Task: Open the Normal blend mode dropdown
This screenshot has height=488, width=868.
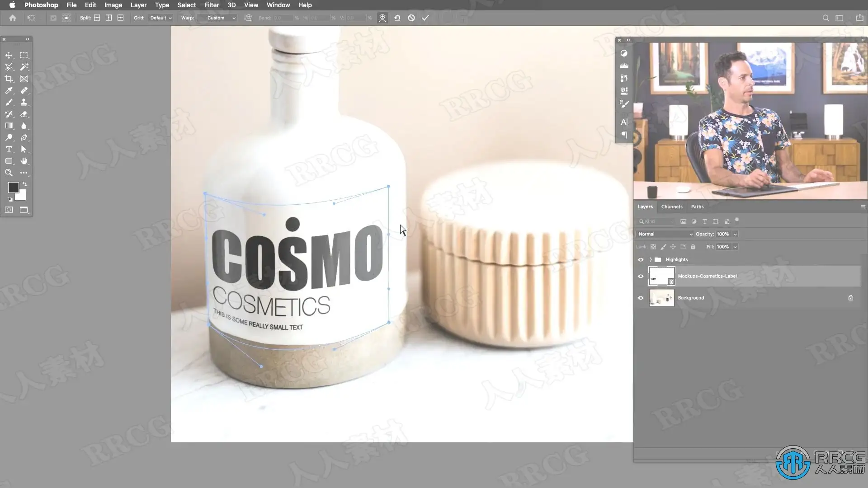Action: click(x=665, y=234)
